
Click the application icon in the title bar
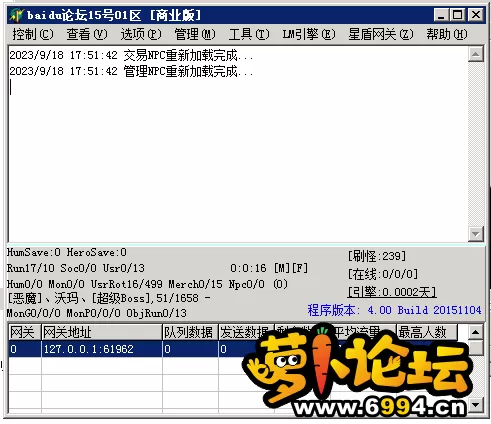tap(16, 15)
